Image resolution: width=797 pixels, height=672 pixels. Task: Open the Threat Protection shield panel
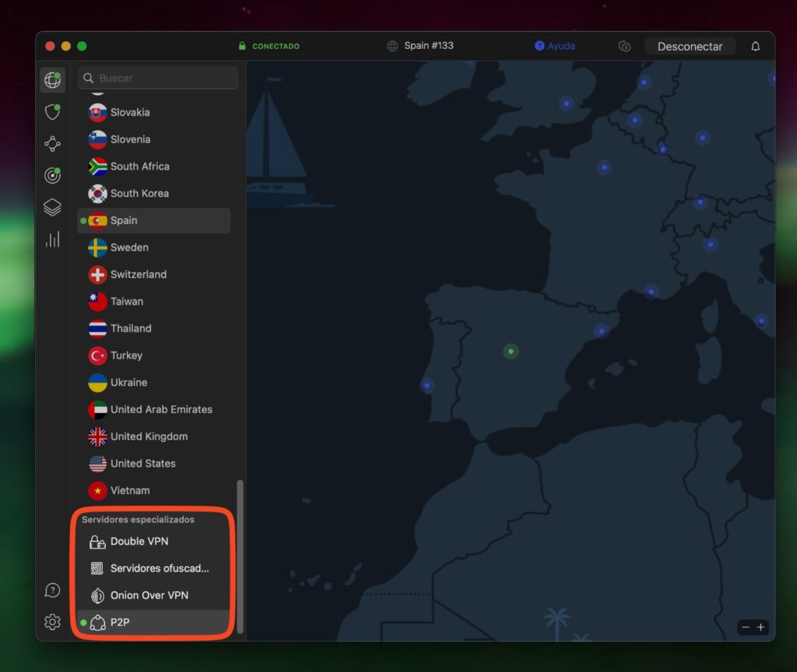52,111
